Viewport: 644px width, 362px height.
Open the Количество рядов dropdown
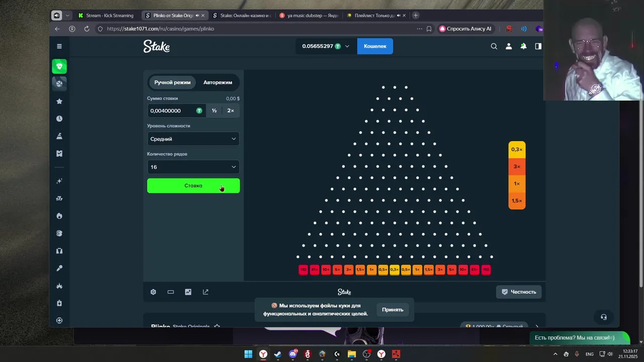pyautogui.click(x=193, y=167)
